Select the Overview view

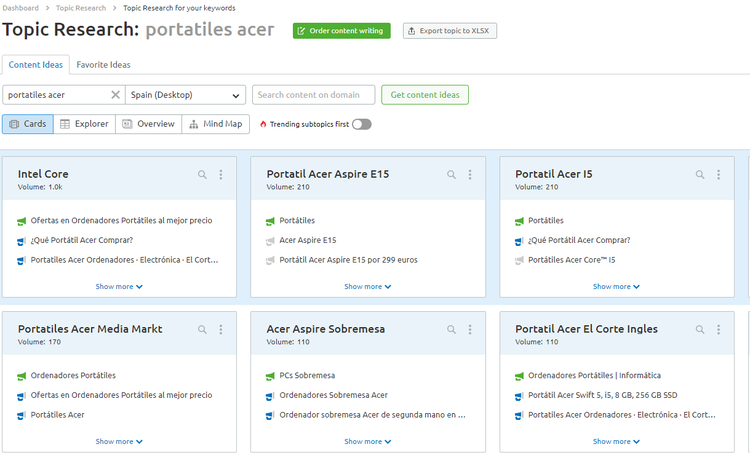point(148,124)
